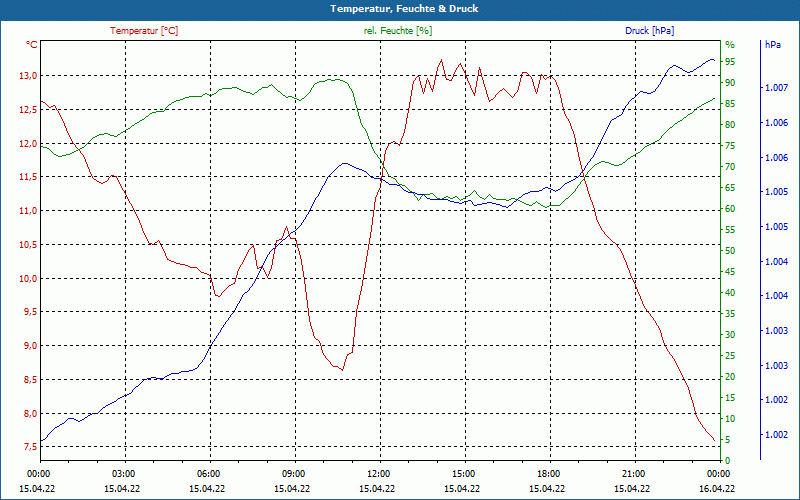Click the green '70' humidity axis value
This screenshot has width=800, height=500.
[x=730, y=167]
